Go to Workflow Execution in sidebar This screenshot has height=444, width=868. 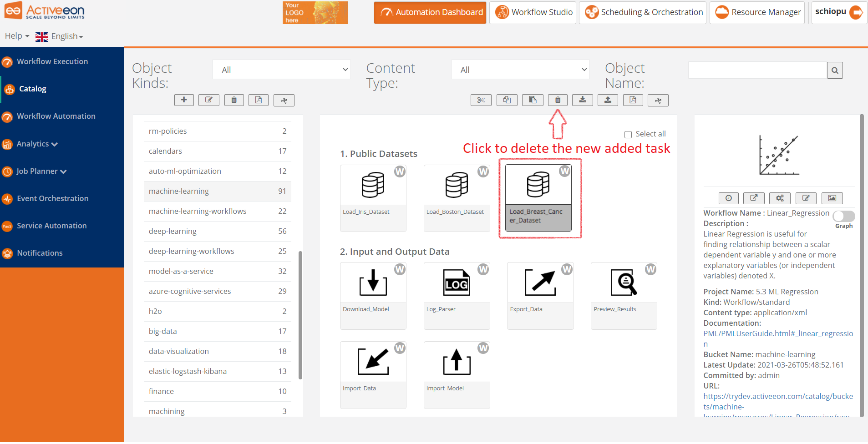[x=52, y=61]
